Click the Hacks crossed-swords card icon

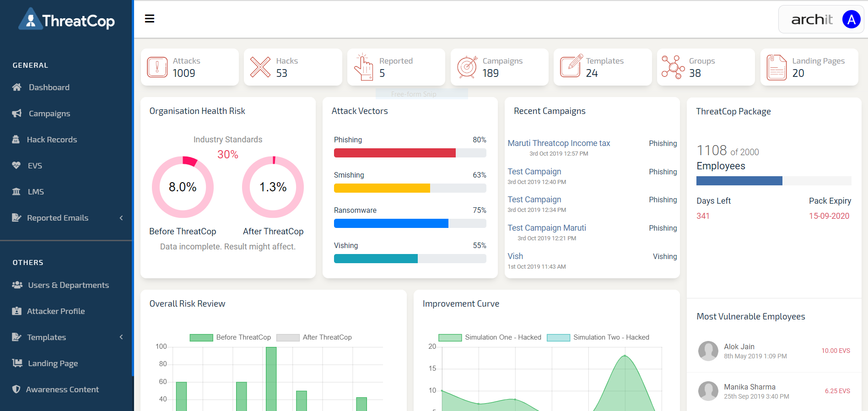(260, 67)
